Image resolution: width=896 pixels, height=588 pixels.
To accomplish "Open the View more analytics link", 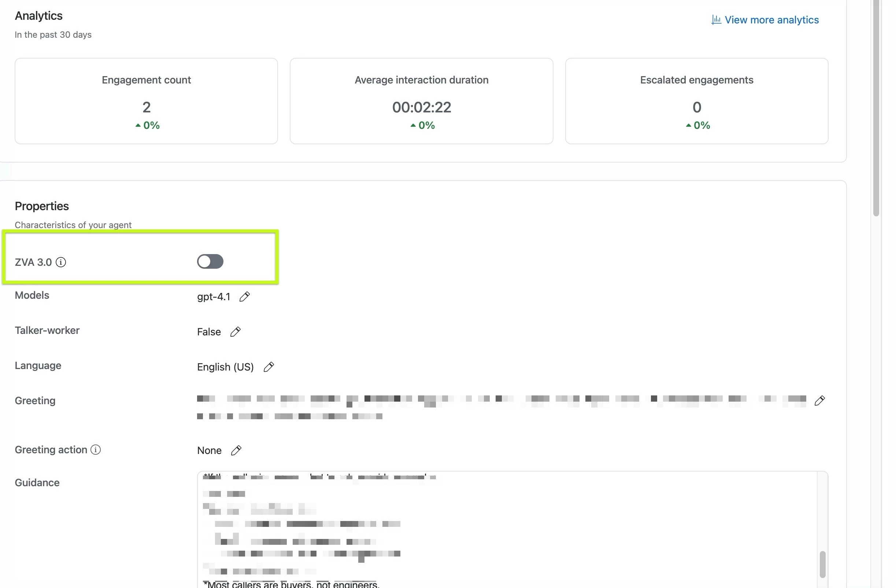I will pos(771,20).
